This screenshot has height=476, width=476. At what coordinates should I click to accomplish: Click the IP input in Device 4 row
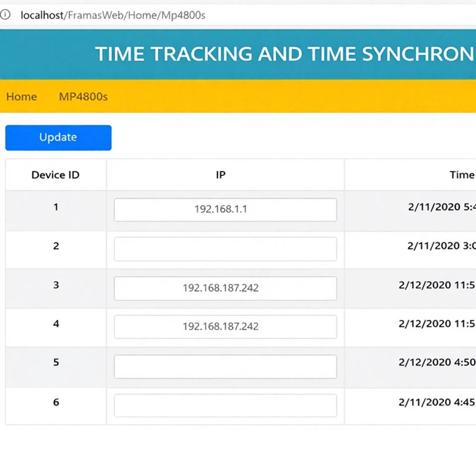(x=225, y=327)
